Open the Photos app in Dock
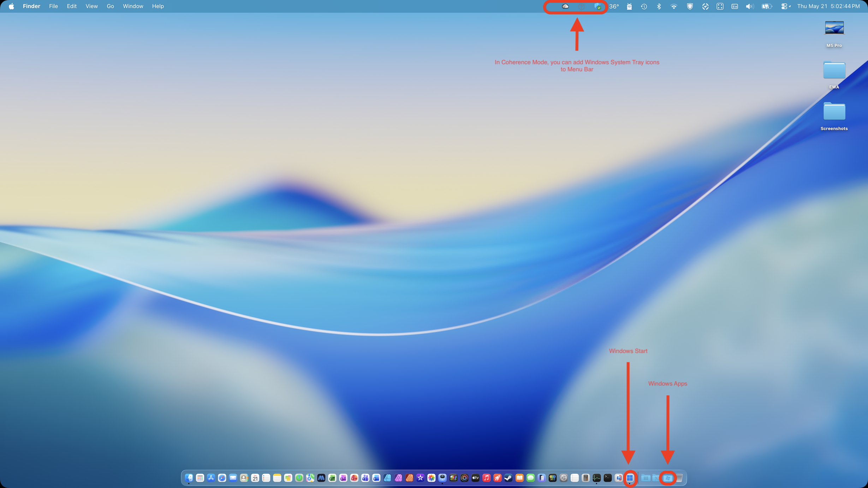Viewport: 868px width, 488px height. pos(432,478)
